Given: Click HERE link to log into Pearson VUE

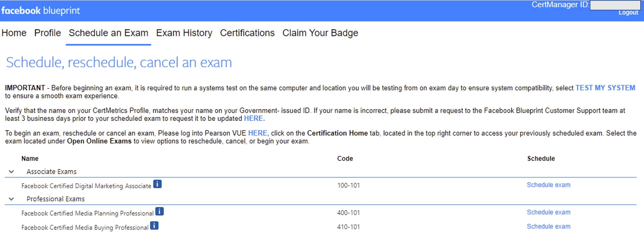Looking at the screenshot, I should pyautogui.click(x=258, y=133).
